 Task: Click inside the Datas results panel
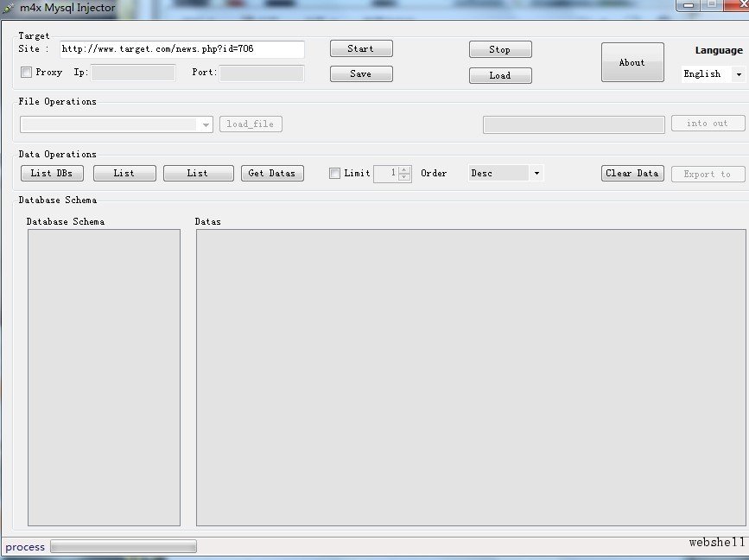(x=471, y=378)
